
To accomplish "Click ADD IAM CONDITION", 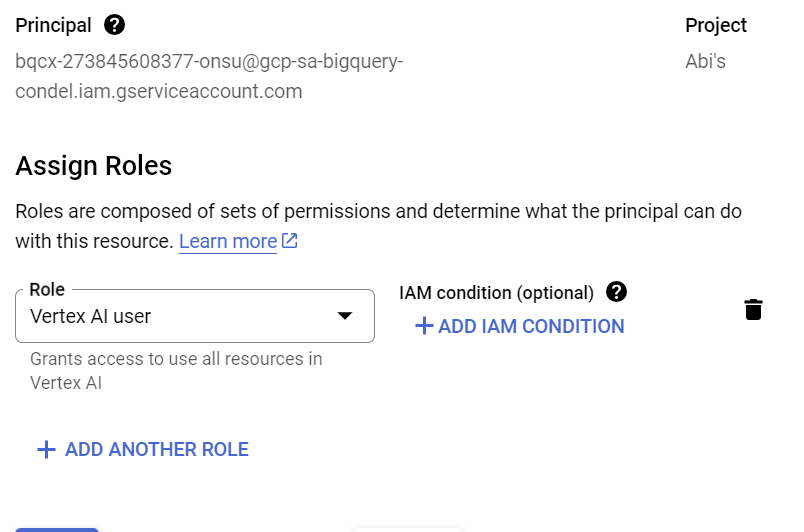I will tap(531, 326).
